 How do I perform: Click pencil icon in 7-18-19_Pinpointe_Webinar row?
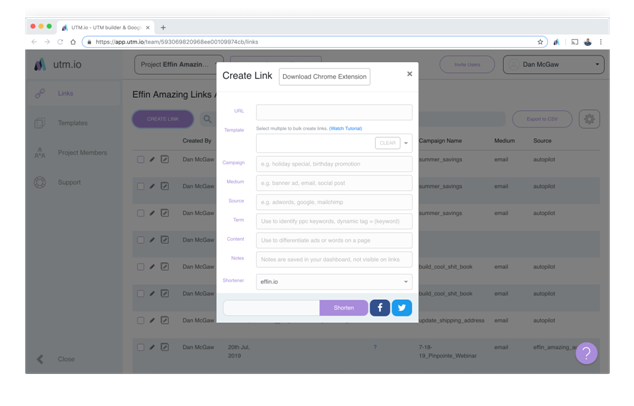pos(152,347)
